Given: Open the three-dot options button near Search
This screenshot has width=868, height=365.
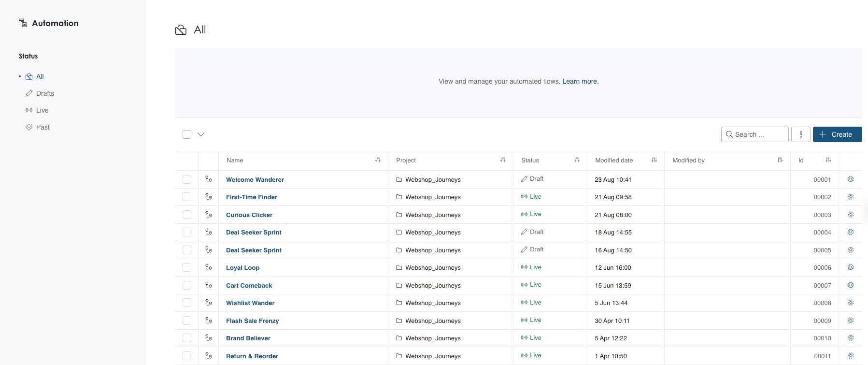Looking at the screenshot, I should tap(800, 134).
